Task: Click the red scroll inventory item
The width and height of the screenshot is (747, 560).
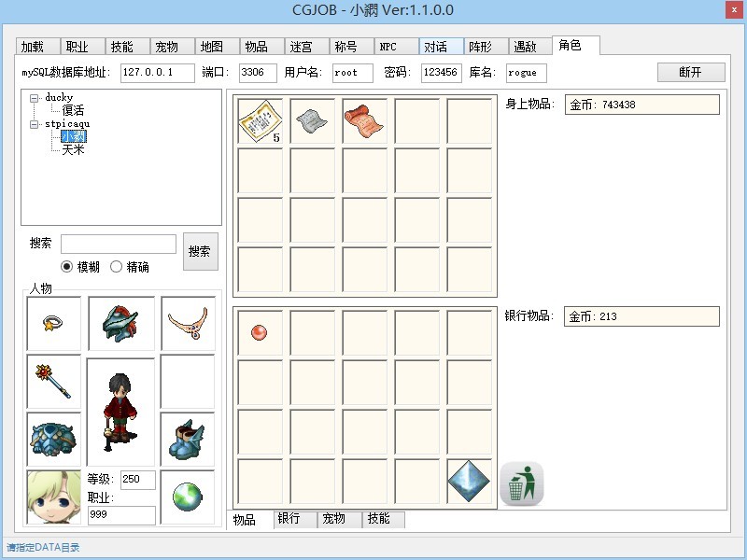Action: 364,120
